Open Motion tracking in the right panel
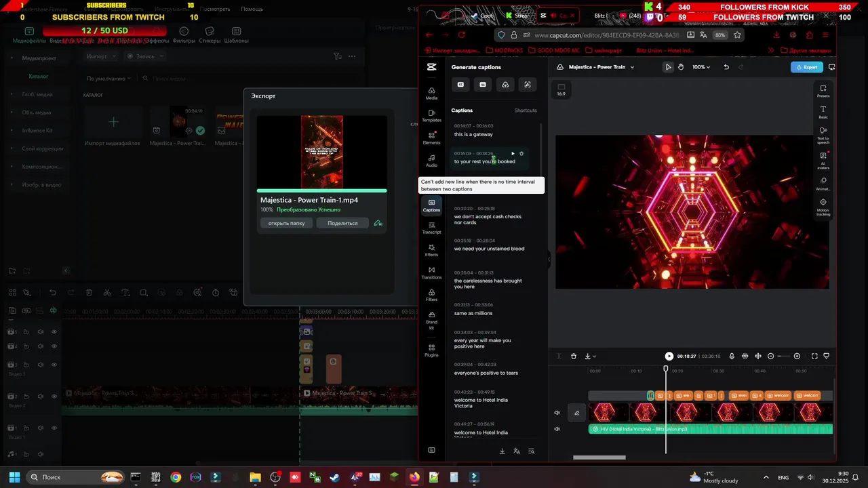 coord(823,207)
